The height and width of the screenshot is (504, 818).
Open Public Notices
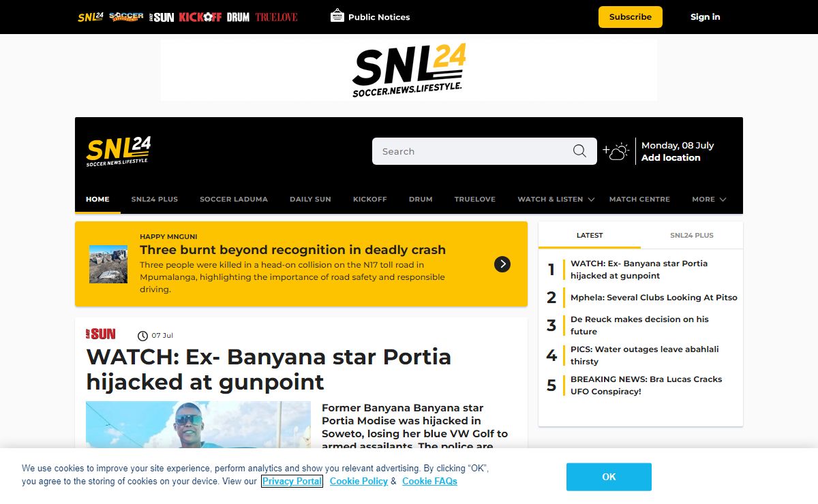[x=370, y=17]
